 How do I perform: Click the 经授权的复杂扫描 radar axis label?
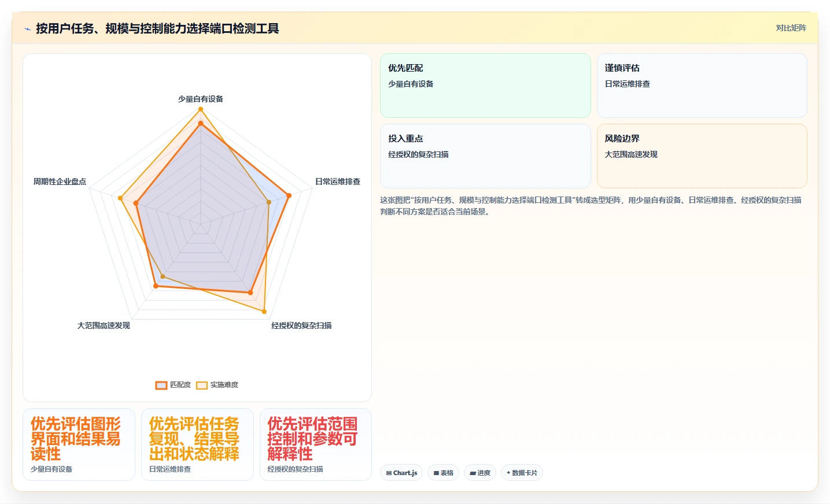301,325
